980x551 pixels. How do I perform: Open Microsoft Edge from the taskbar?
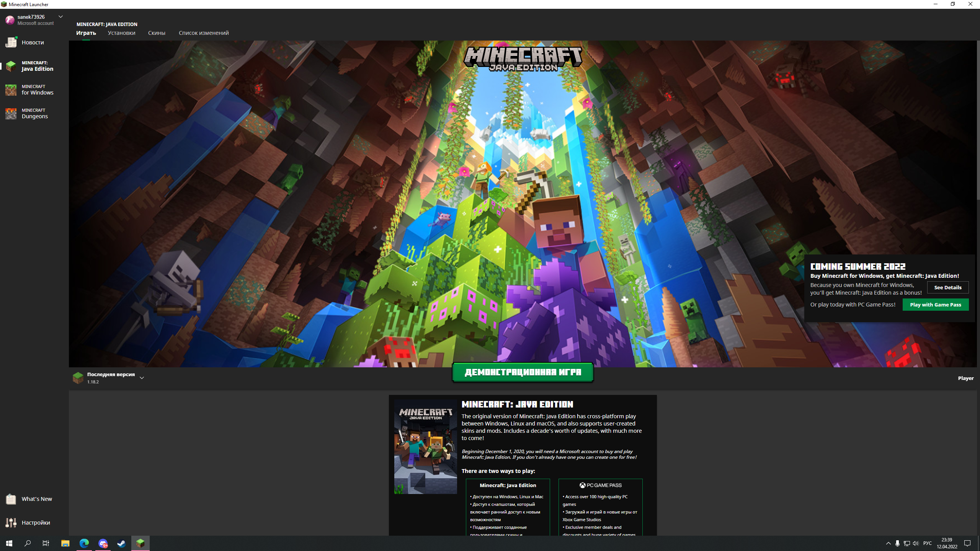(84, 543)
